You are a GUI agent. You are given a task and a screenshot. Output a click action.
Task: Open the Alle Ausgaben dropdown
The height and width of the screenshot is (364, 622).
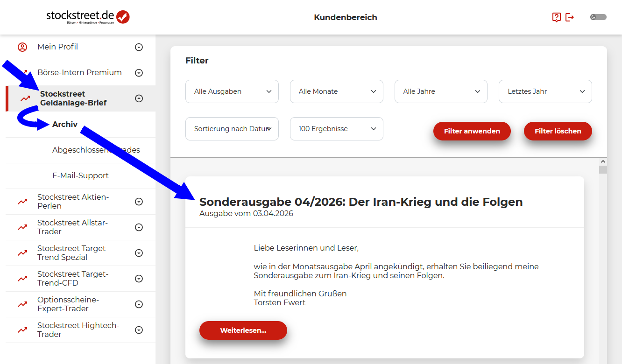232,91
